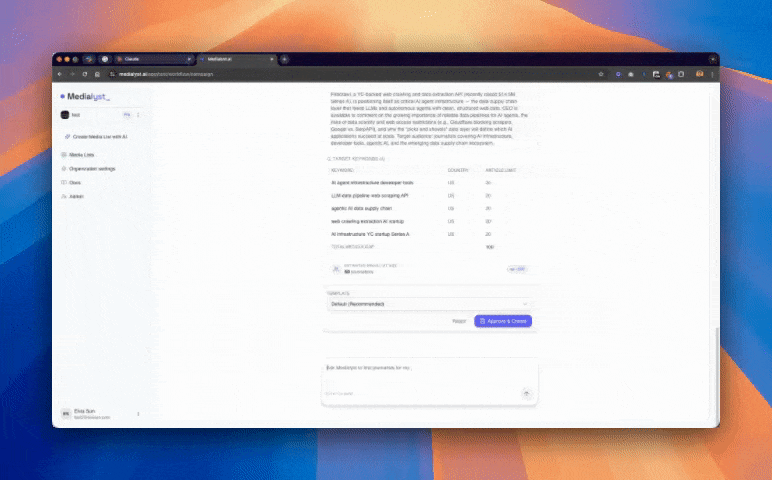772x480 pixels.
Task: Click the keyword 'web crawling extraction AI startup'
Action: coord(367,222)
